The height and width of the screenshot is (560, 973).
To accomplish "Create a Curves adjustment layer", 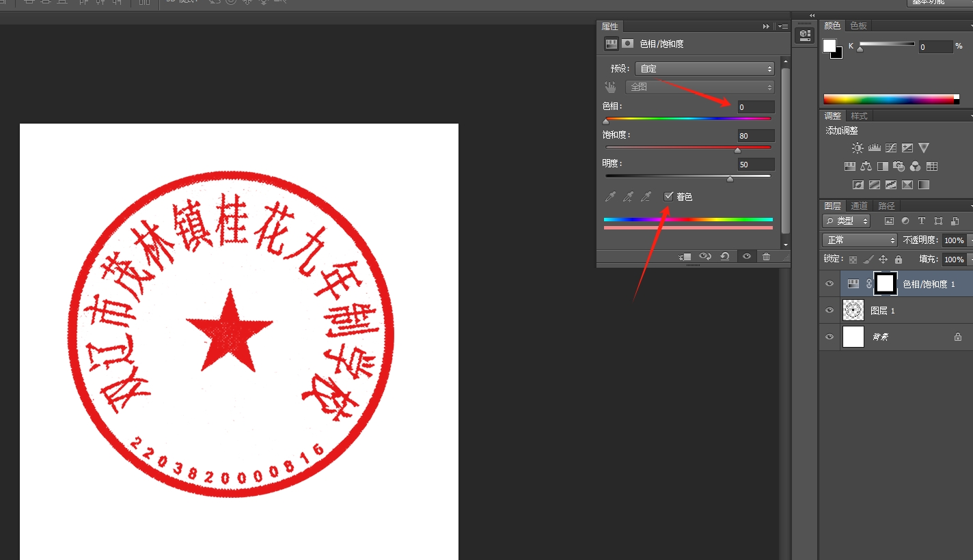I will click(891, 148).
